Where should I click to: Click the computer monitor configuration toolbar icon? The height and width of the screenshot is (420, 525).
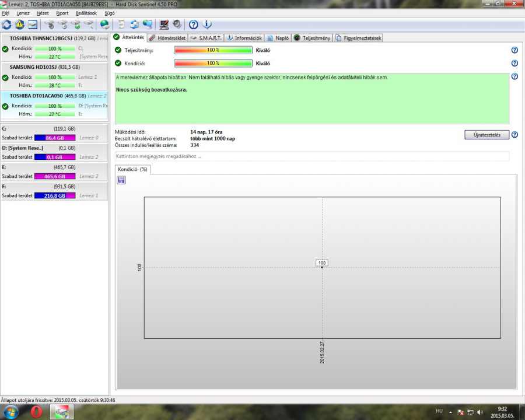pyautogui.click(x=164, y=24)
